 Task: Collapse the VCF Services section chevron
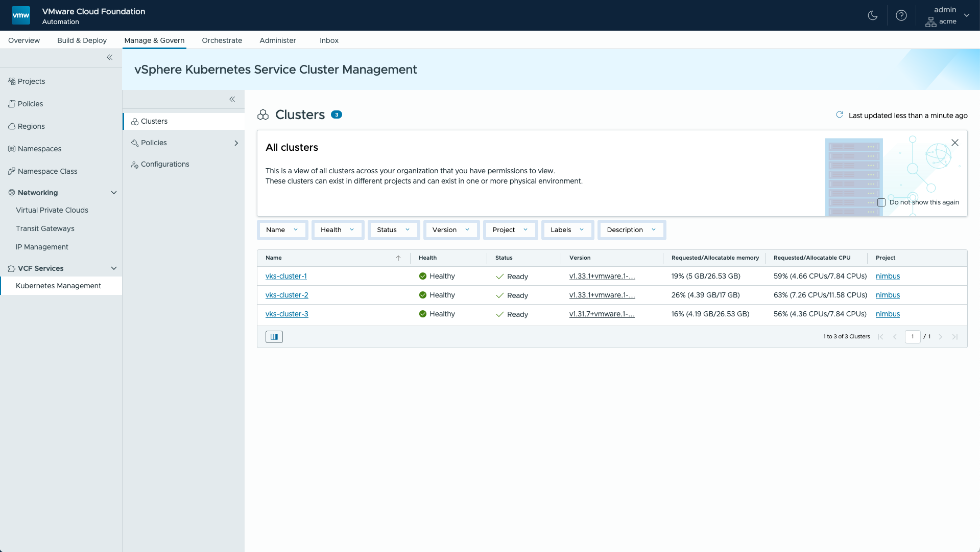(114, 268)
